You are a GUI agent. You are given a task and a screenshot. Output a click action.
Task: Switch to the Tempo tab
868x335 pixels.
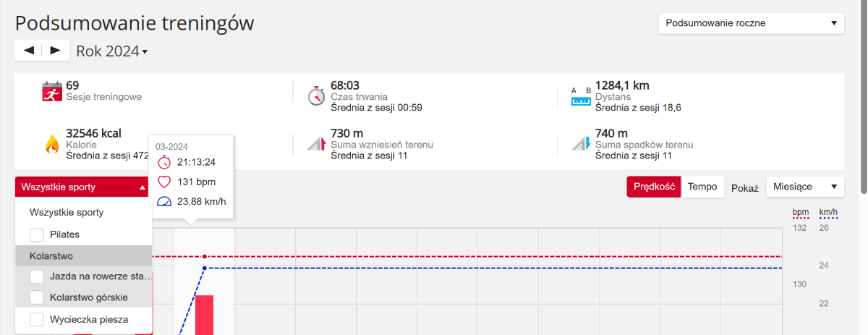(x=702, y=187)
